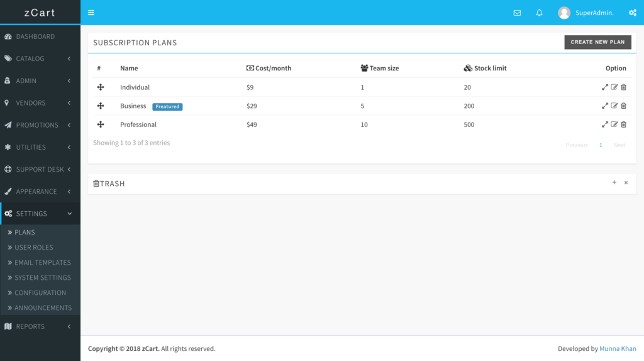Click the gears icon in top-right corner

coord(632,13)
